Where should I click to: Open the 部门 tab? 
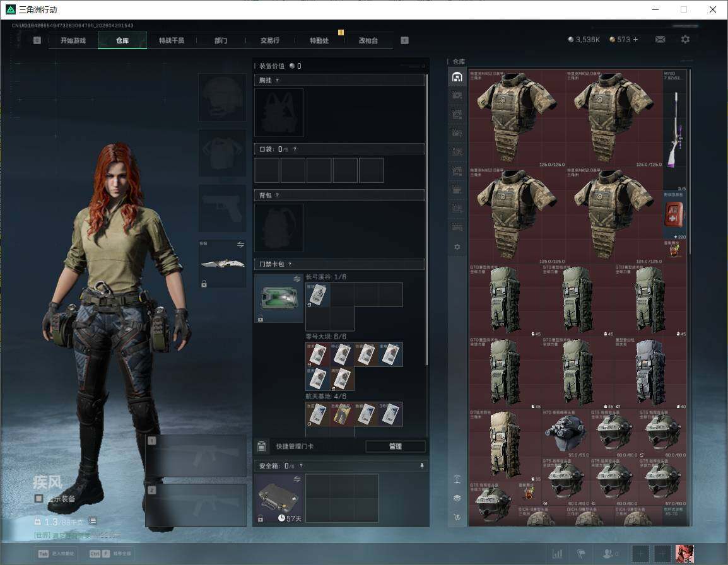click(x=221, y=40)
